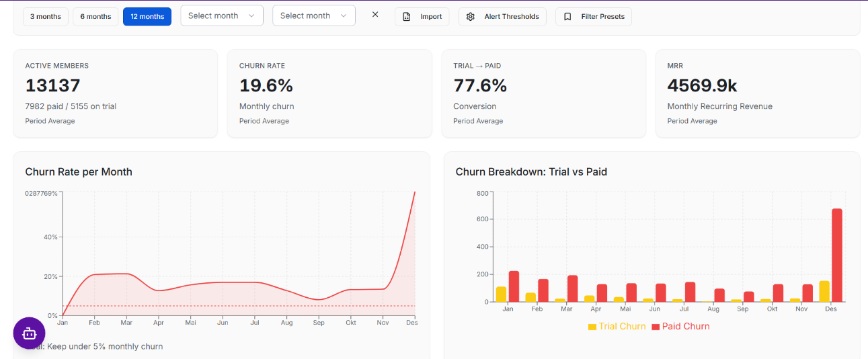868x359 pixels.
Task: Click the Churn Rate value 19.6%
Action: 266,85
